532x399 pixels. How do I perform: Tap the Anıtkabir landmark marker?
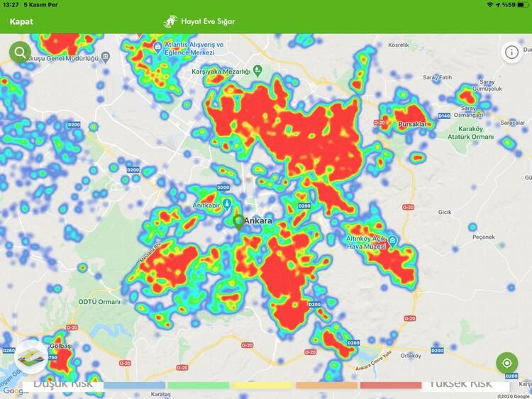pos(227,205)
